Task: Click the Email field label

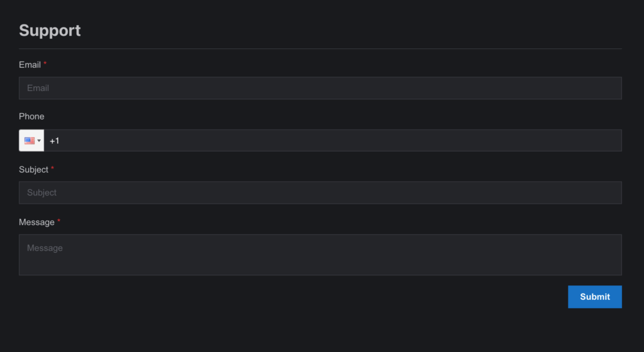Action: click(x=30, y=65)
